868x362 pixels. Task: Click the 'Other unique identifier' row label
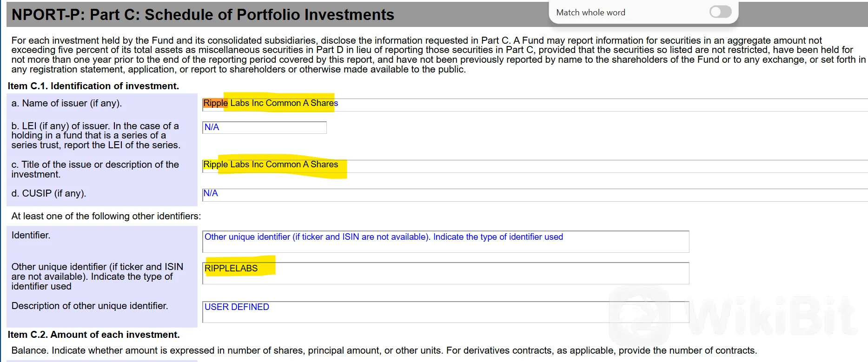[x=97, y=276]
